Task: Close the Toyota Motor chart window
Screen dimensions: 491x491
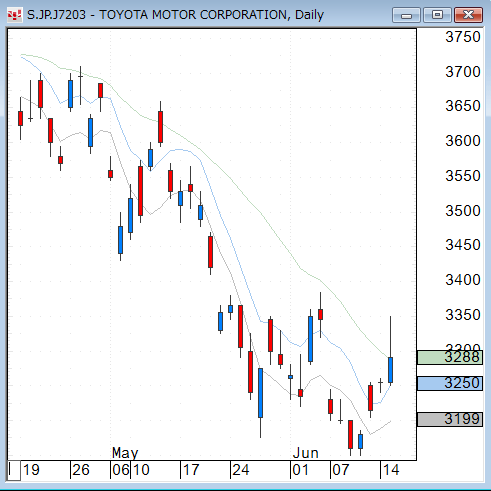Action: click(469, 15)
